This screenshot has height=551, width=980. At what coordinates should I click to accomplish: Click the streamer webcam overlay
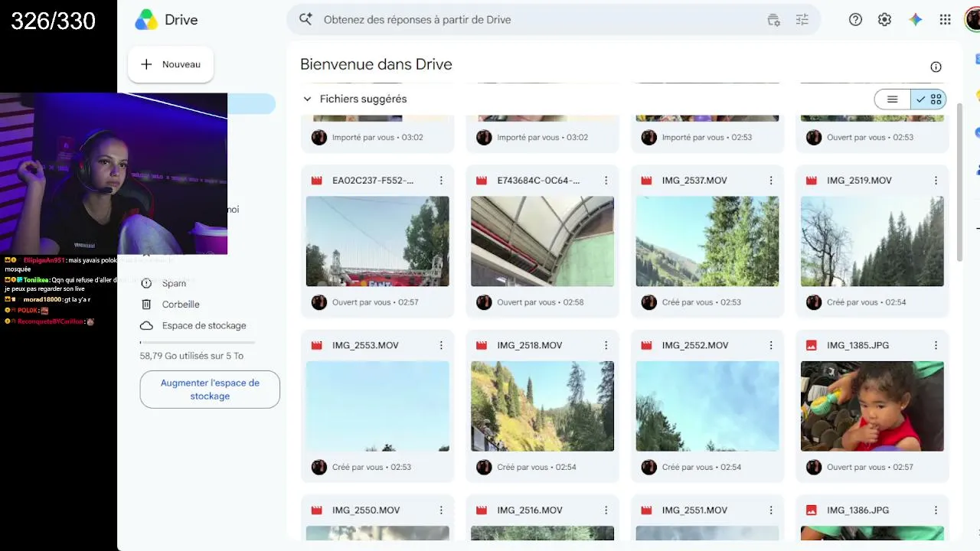pos(113,174)
